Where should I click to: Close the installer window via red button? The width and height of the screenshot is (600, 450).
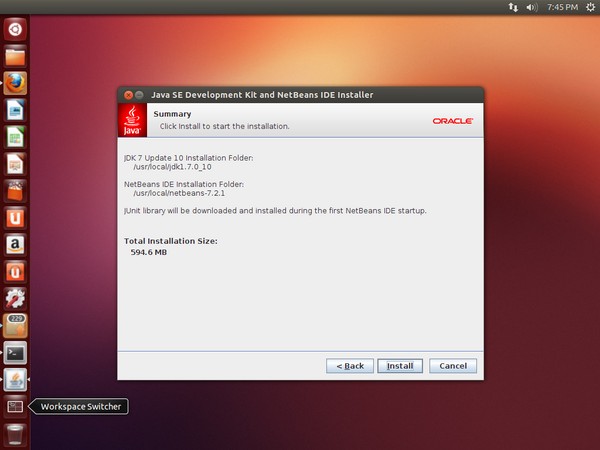click(x=128, y=95)
